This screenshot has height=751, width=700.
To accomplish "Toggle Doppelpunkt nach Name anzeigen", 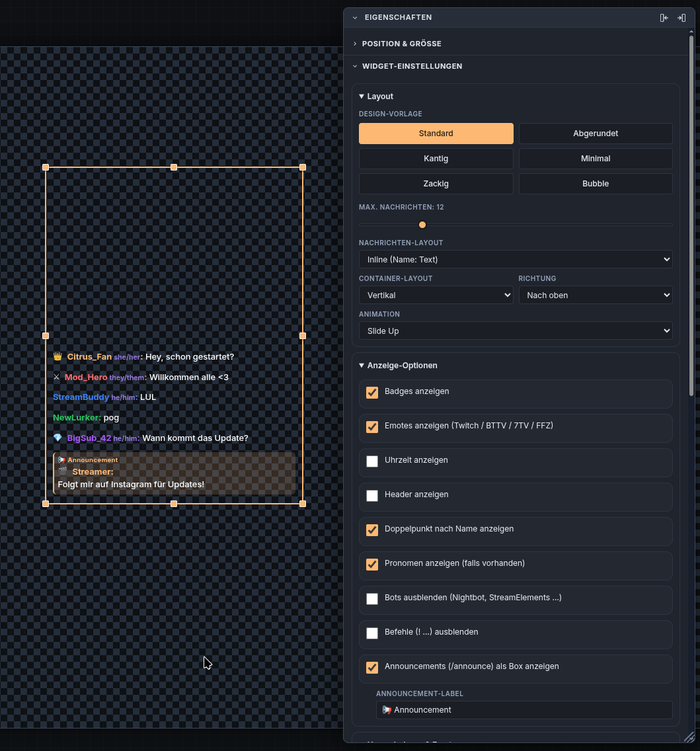I will click(372, 530).
